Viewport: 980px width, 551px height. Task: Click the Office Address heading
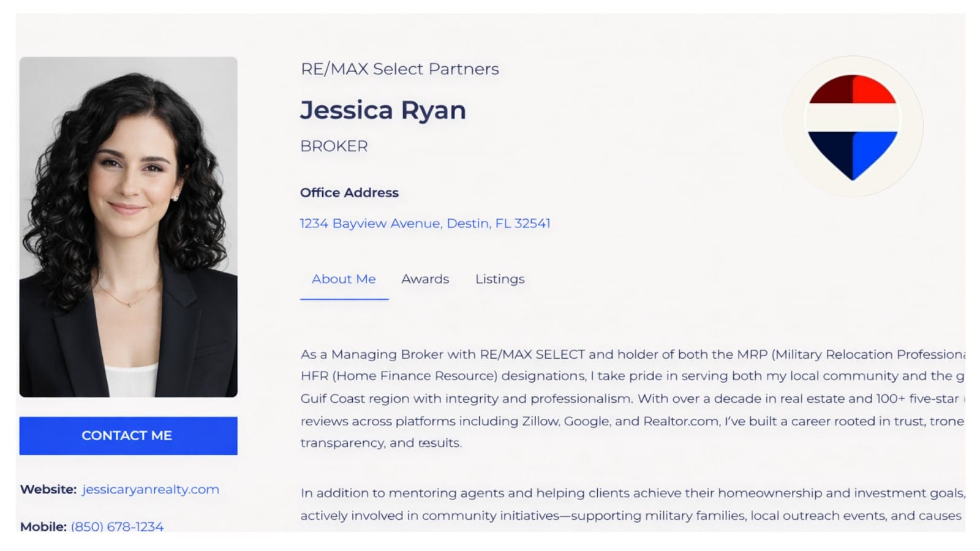(349, 193)
